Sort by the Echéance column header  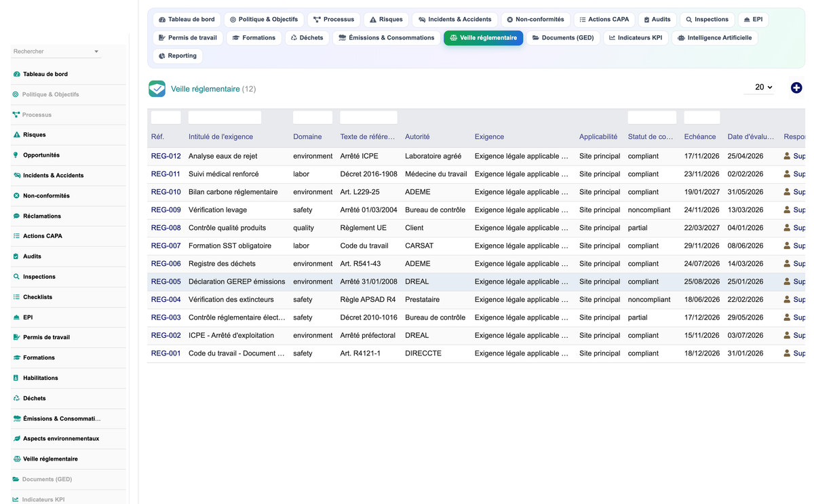coord(700,137)
